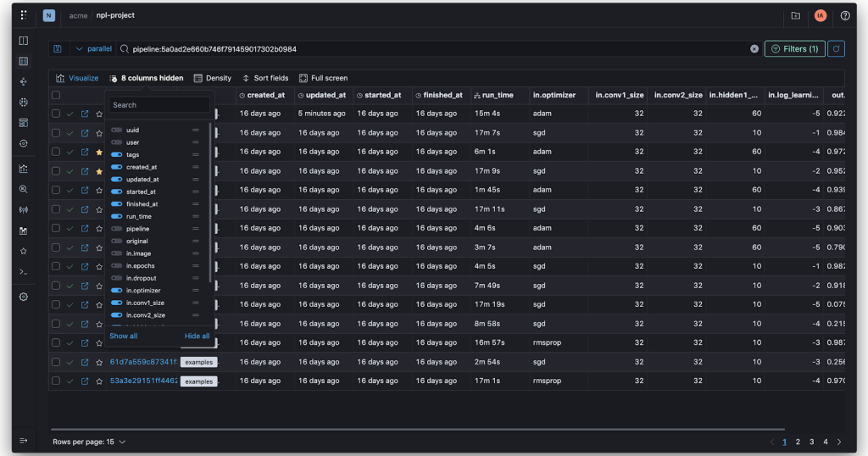Open the magnifier search icon in sidebar
Screen dimensions: 868x456
pyautogui.click(x=23, y=189)
